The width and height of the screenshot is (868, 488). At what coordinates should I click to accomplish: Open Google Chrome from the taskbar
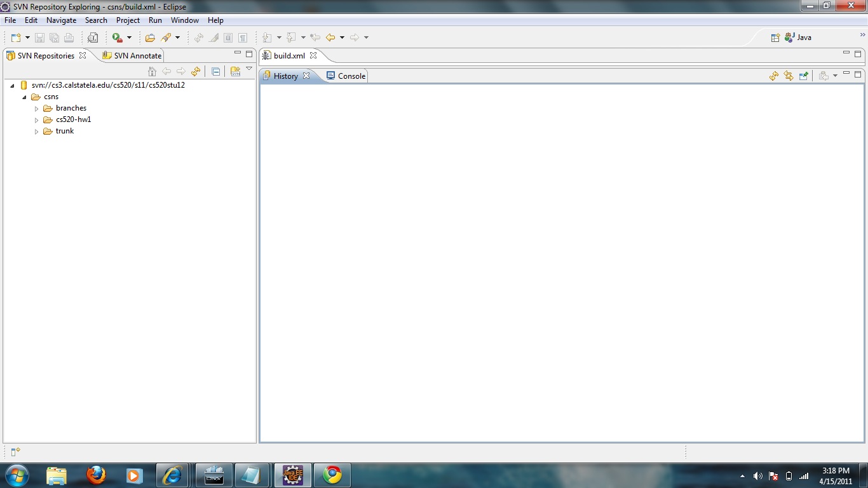[x=332, y=475]
